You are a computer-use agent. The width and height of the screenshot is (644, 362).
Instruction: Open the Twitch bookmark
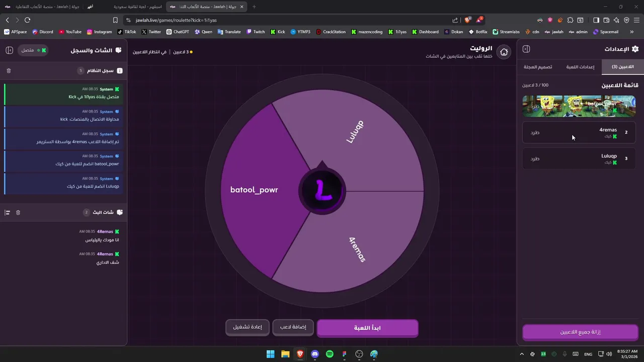pyautogui.click(x=255, y=32)
